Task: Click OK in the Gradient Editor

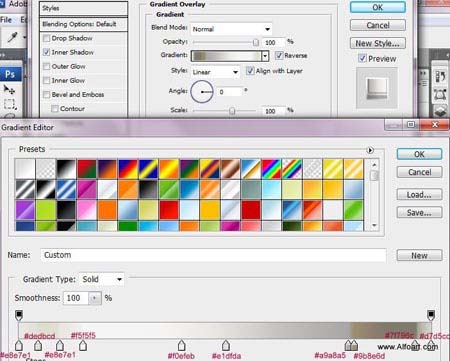Action: coord(419,154)
